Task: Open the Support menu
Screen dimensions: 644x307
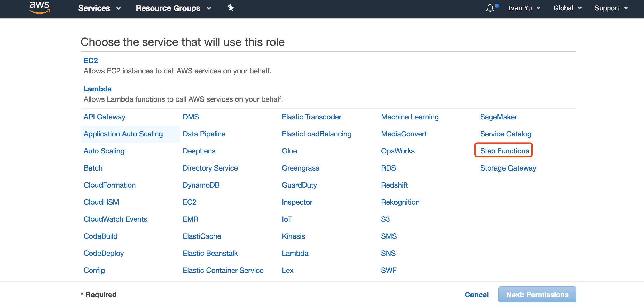Action: 611,8
